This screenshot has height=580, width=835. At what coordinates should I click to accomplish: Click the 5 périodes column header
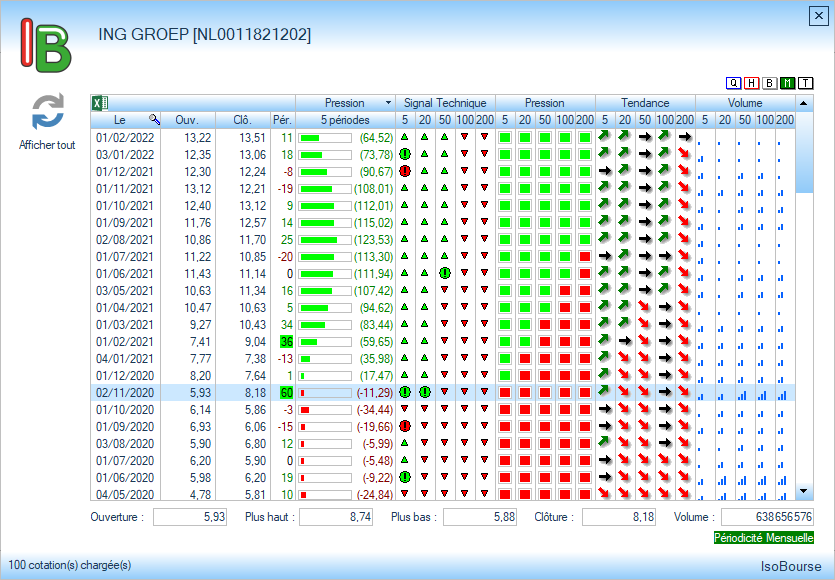[345, 120]
